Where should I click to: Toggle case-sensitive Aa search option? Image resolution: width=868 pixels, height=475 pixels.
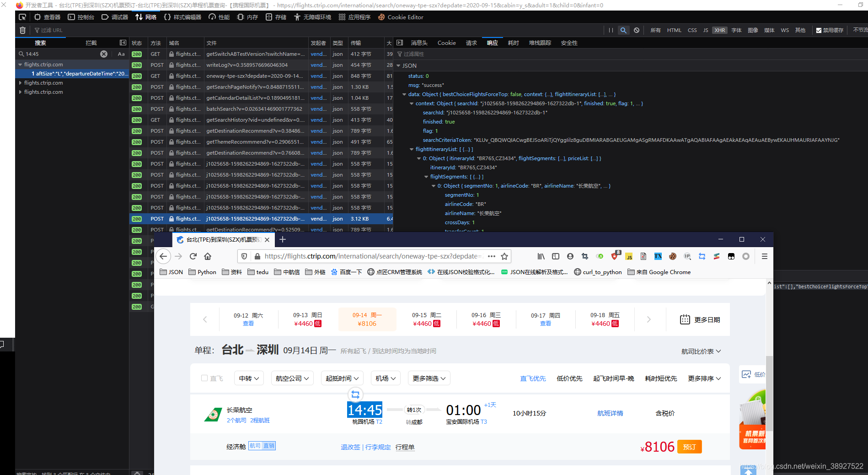point(121,54)
